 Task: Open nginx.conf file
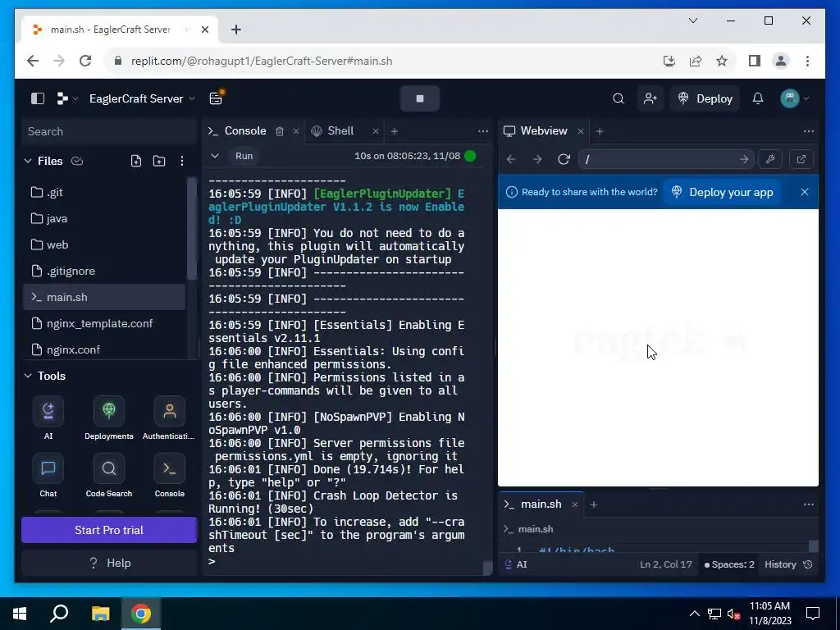coord(104,349)
